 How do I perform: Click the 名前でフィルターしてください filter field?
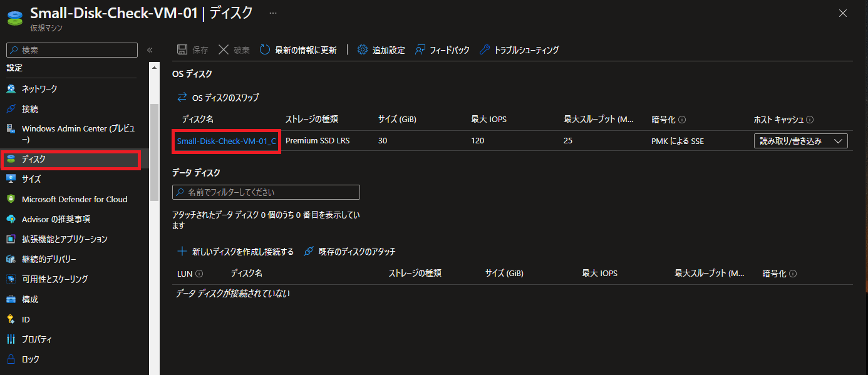[x=266, y=192]
